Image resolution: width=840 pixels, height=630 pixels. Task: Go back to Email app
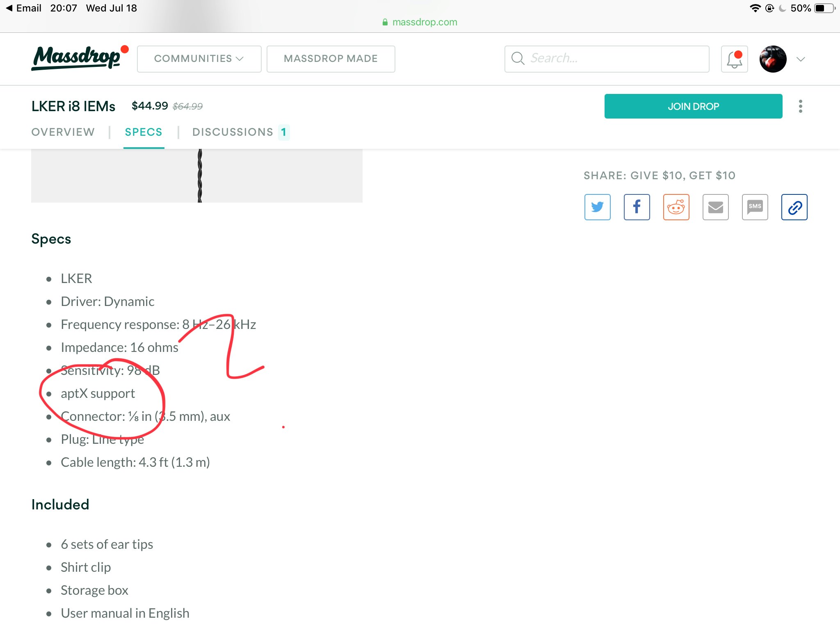[24, 8]
